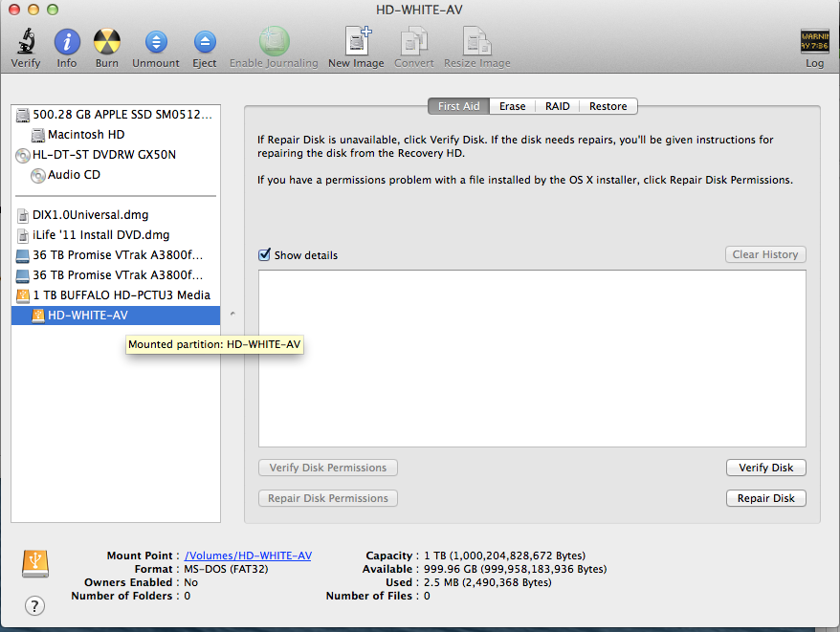Select iLife '11 Install DVD.dmg image
This screenshot has height=632, width=840.
[x=115, y=234]
